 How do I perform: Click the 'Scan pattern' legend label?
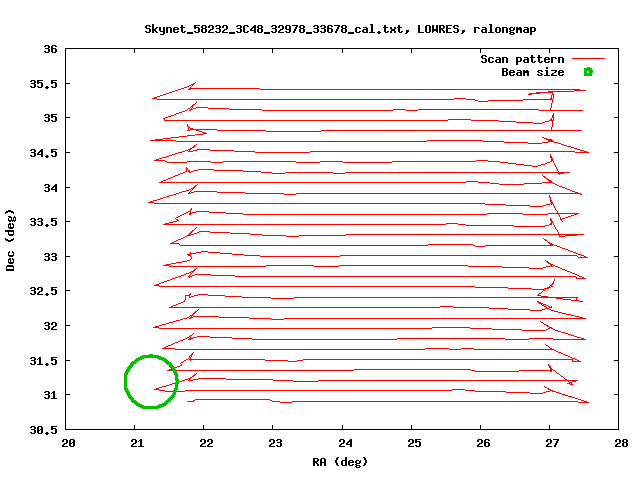[x=522, y=59]
